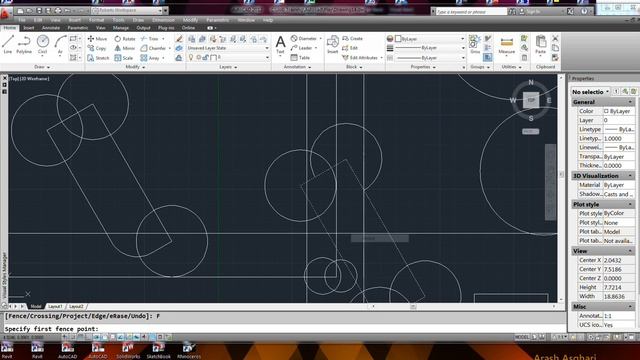
Task: Open SolidWorks from the taskbar
Action: [128, 350]
